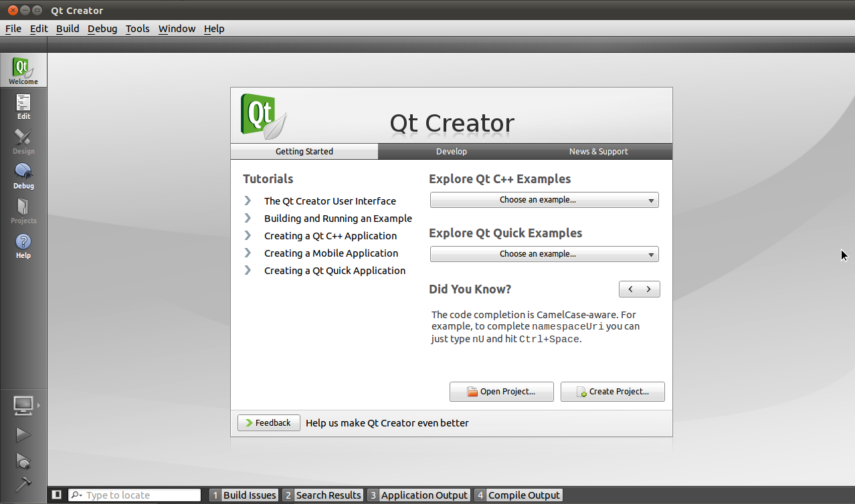Image resolution: width=855 pixels, height=504 pixels.
Task: Open the Compile Output pane
Action: click(524, 495)
